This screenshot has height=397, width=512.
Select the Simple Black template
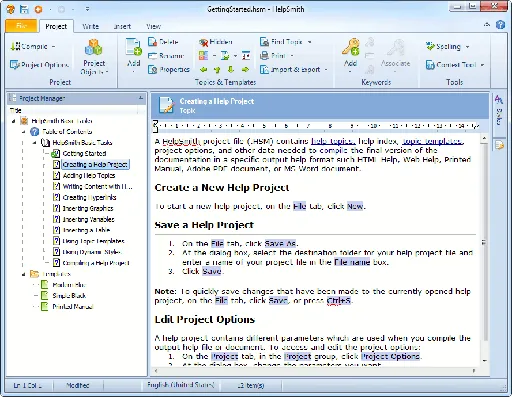69,295
